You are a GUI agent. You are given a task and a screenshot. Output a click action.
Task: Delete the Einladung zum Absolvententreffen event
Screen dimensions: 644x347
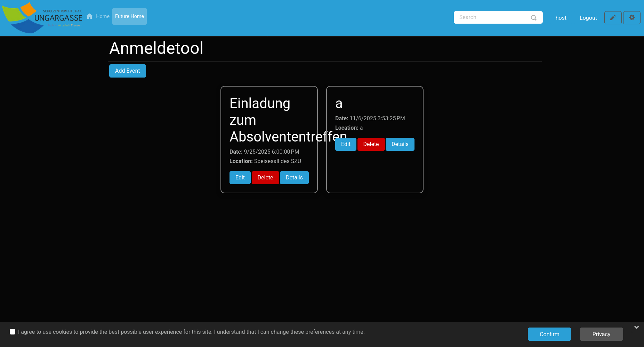265,178
